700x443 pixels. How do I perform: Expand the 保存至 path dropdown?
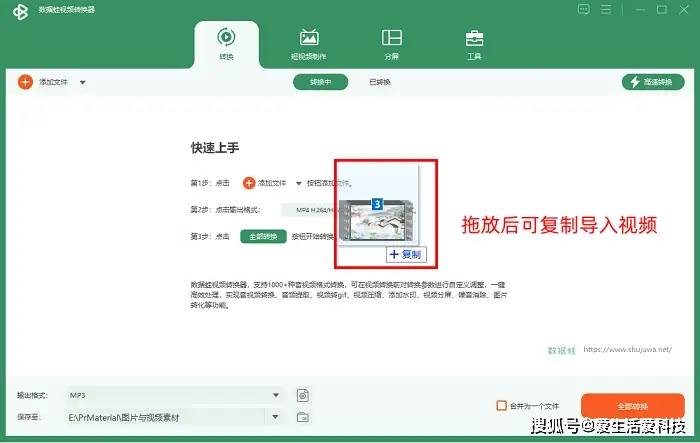(277, 416)
